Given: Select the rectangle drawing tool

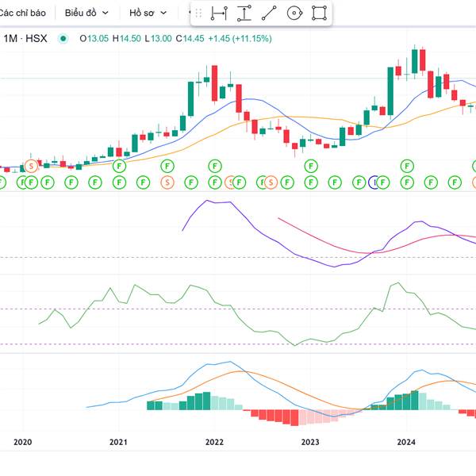Looking at the screenshot, I should click(319, 13).
